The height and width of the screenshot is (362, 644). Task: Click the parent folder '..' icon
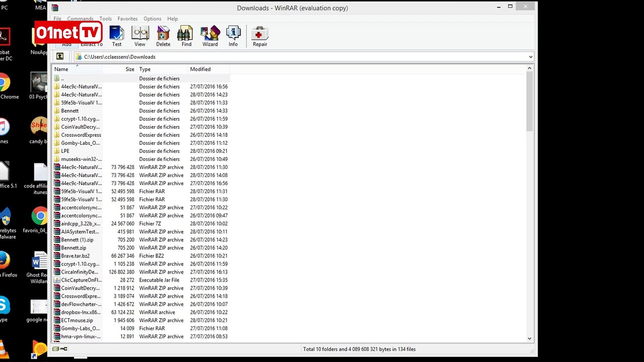(x=57, y=78)
